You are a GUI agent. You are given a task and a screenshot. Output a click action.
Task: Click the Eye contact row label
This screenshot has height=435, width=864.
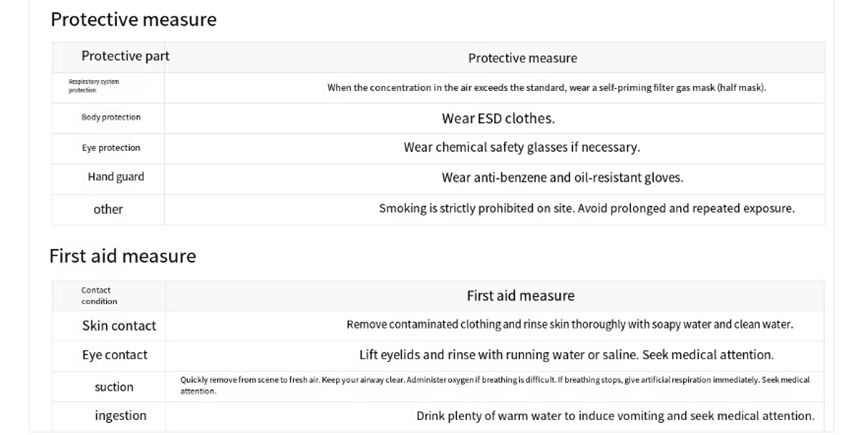[x=115, y=355]
